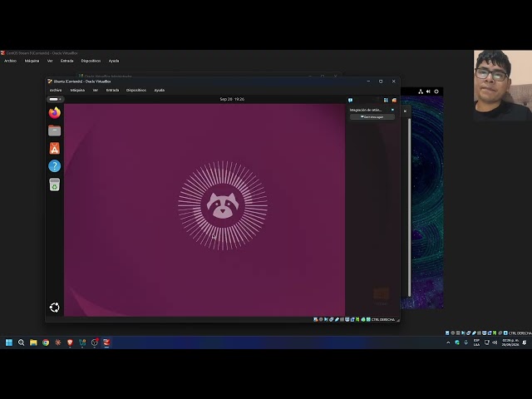Open Brave browser from the taskbar
This screenshot has height=399, width=532.
point(70,342)
